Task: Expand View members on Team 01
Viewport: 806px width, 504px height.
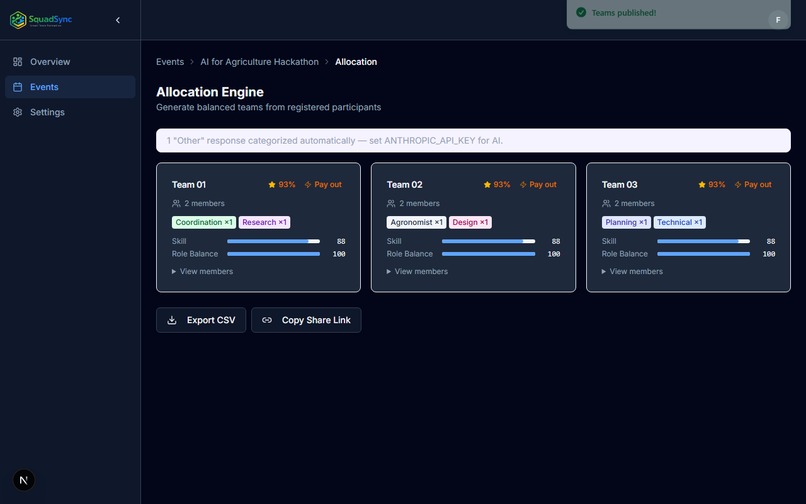Action: 203,271
